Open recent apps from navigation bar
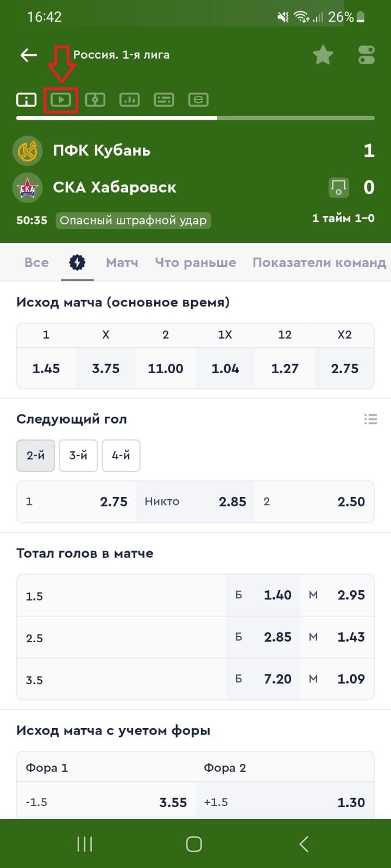 (x=85, y=844)
